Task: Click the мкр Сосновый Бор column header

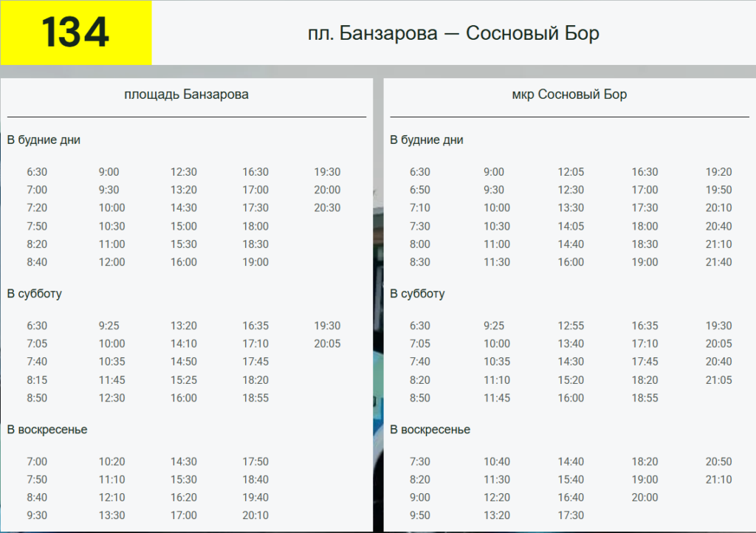Action: 569,94
